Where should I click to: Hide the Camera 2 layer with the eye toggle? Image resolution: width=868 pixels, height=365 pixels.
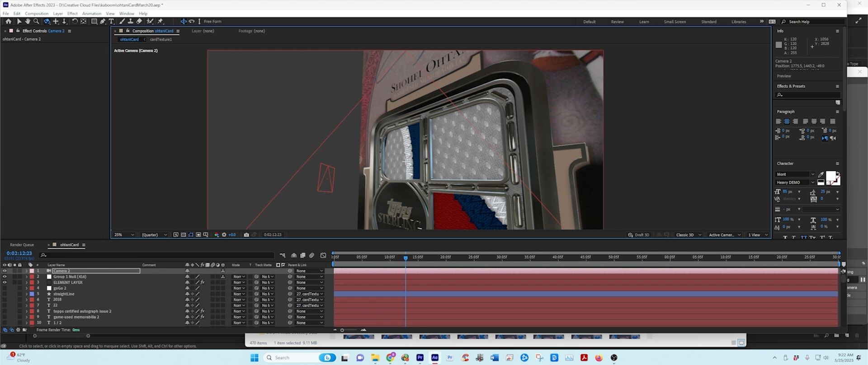coord(5,271)
